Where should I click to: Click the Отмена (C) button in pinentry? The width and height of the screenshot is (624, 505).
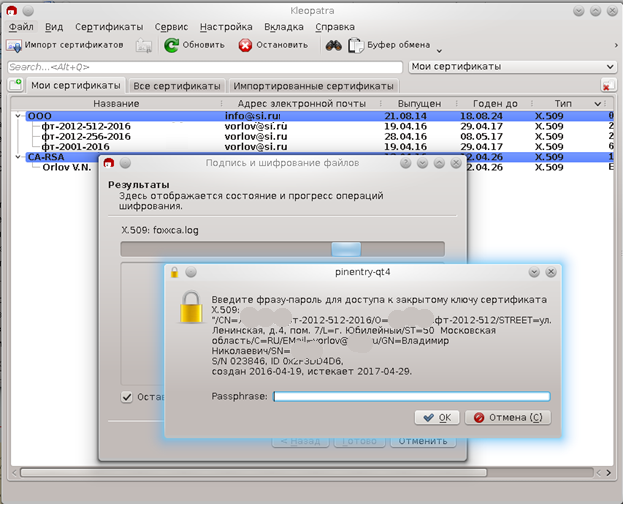(508, 417)
